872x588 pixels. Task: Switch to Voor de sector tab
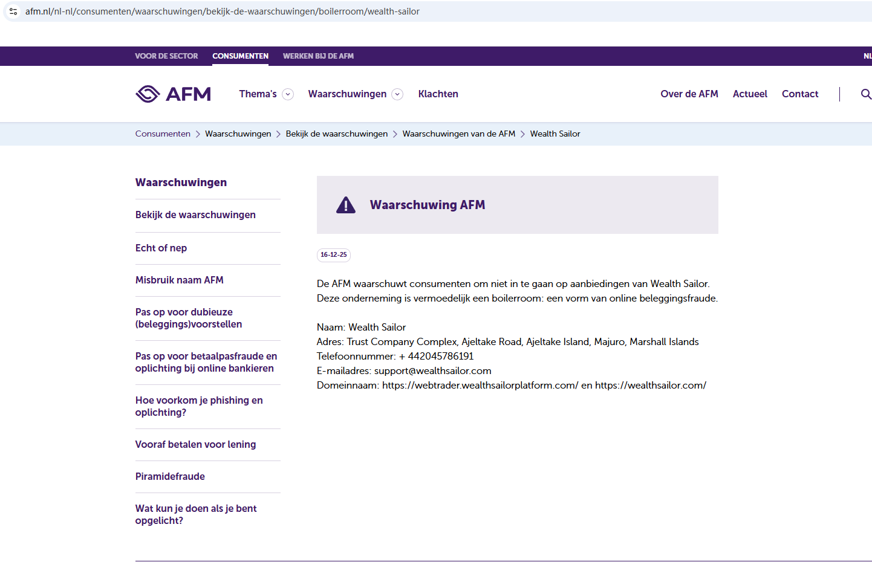point(166,56)
